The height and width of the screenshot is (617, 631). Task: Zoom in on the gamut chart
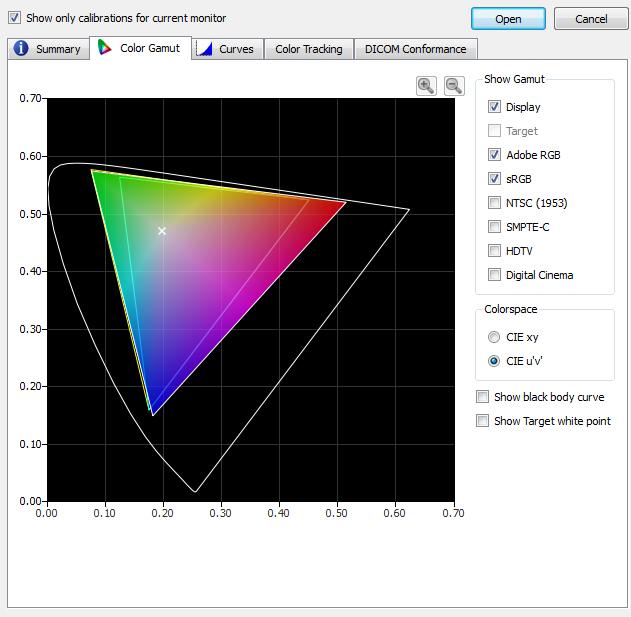(426, 86)
